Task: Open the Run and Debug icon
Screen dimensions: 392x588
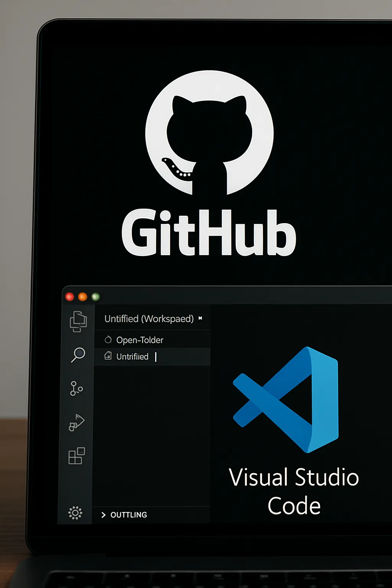Action: pos(77,422)
